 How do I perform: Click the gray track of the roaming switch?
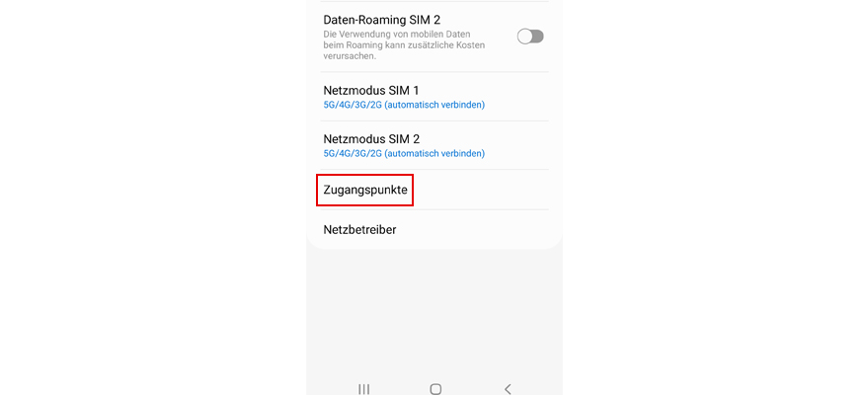pyautogui.click(x=538, y=37)
